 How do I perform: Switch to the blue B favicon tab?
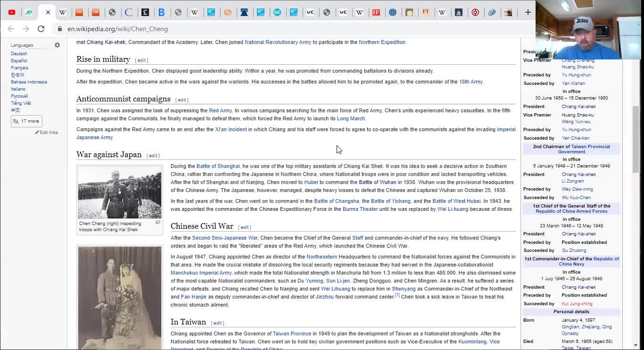[162, 12]
